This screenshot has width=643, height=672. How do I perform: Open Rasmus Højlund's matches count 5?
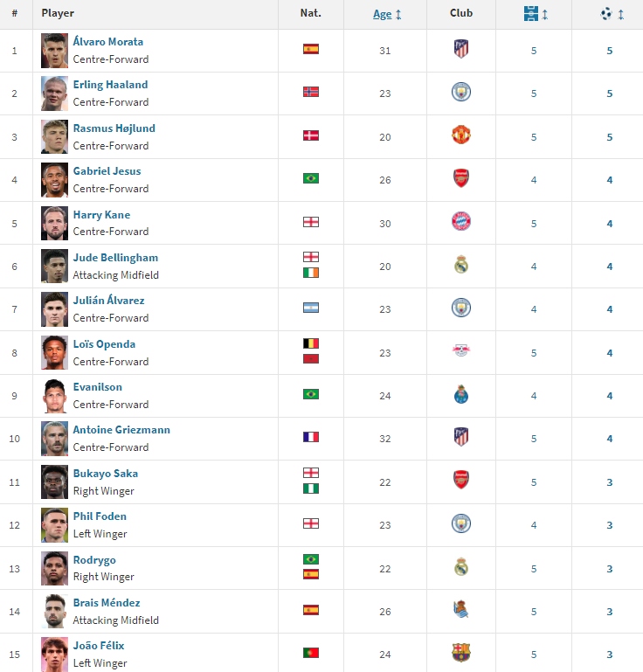pyautogui.click(x=534, y=137)
